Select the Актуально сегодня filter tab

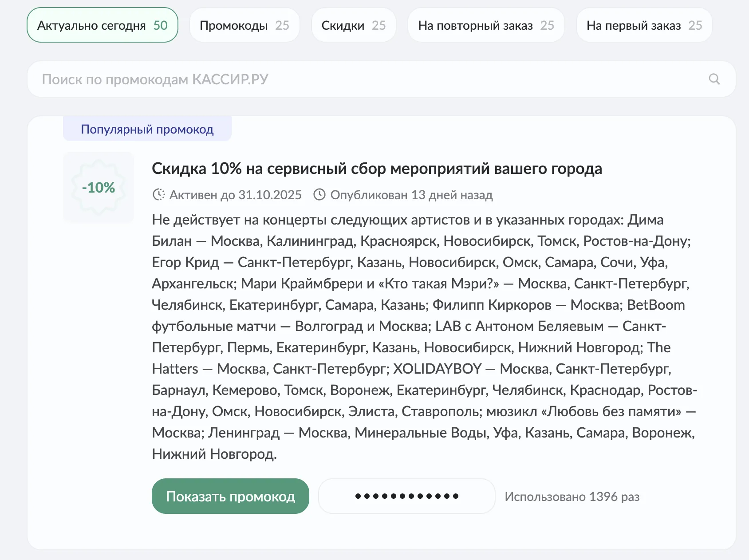(102, 25)
